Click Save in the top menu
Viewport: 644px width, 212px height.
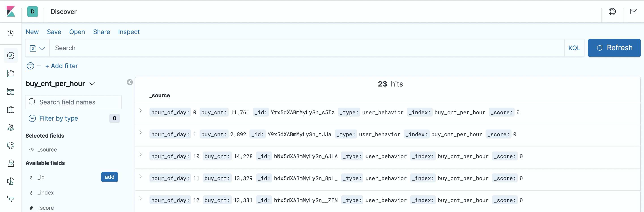pos(54,32)
